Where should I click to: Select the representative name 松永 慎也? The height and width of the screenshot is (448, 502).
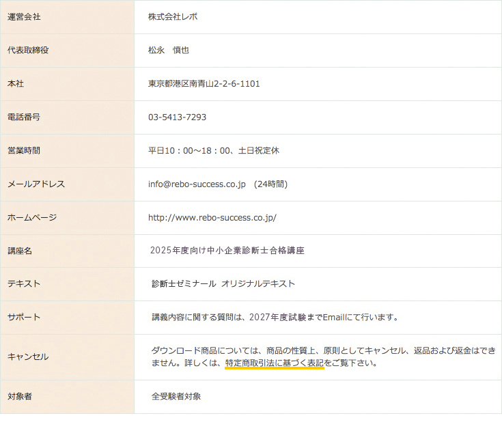[x=169, y=50]
